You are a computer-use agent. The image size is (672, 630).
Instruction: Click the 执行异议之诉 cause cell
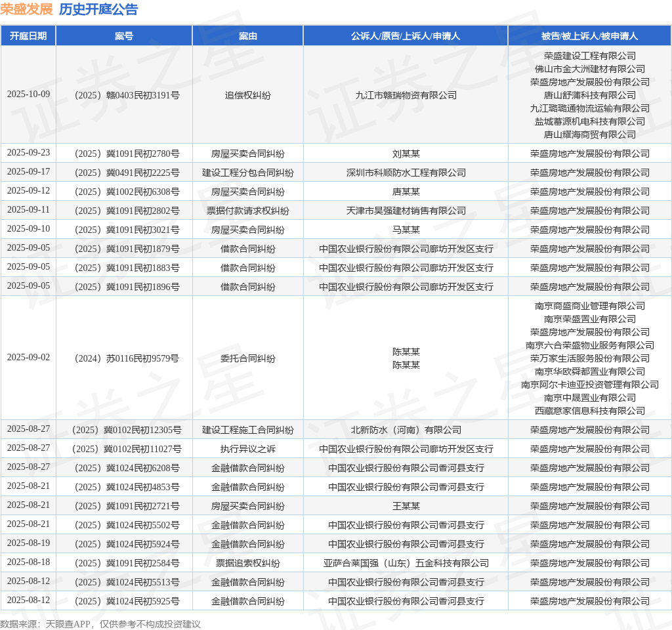pos(247,449)
